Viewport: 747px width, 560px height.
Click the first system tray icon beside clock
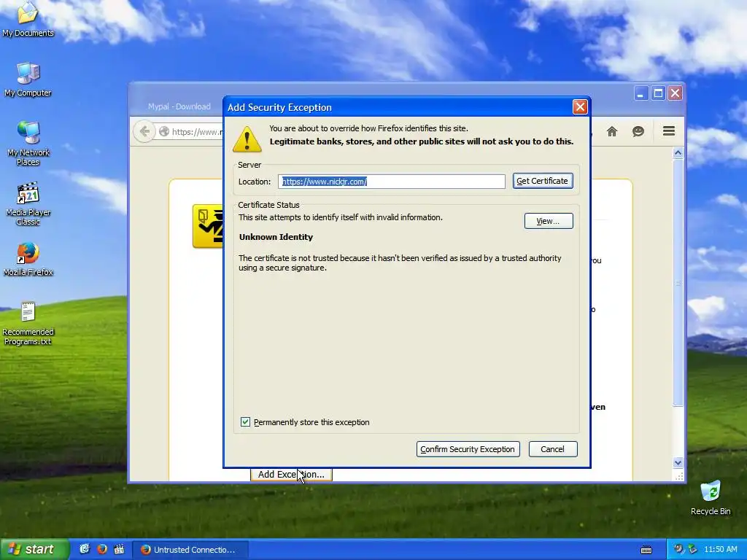pos(678,550)
